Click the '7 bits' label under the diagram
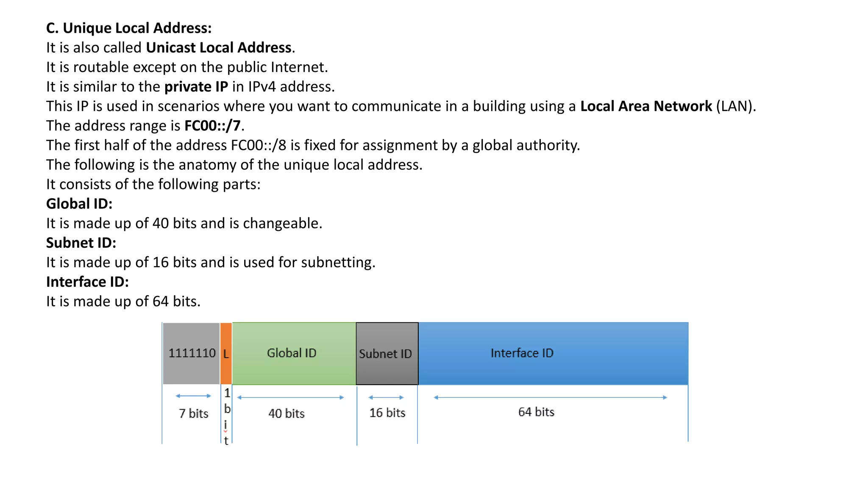This screenshot has width=868, height=488. pyautogui.click(x=194, y=413)
